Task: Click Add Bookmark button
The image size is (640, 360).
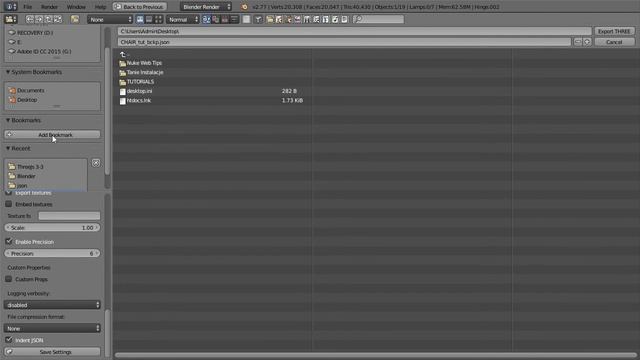Action: coord(52,135)
